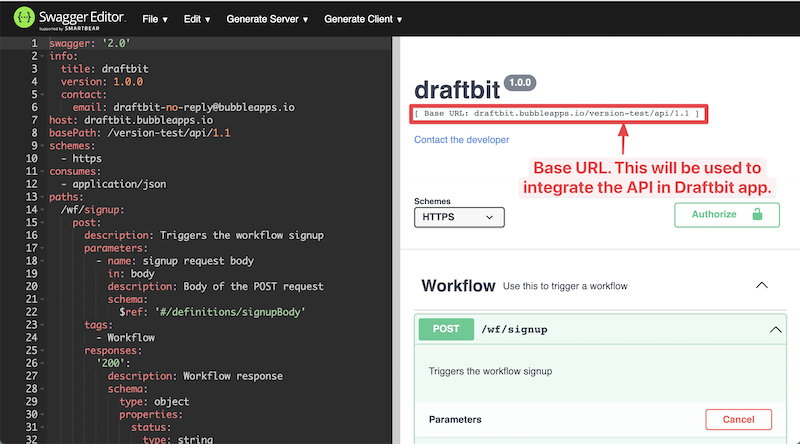
Task: Click the swagger: '2.0' code line
Action: [90, 43]
